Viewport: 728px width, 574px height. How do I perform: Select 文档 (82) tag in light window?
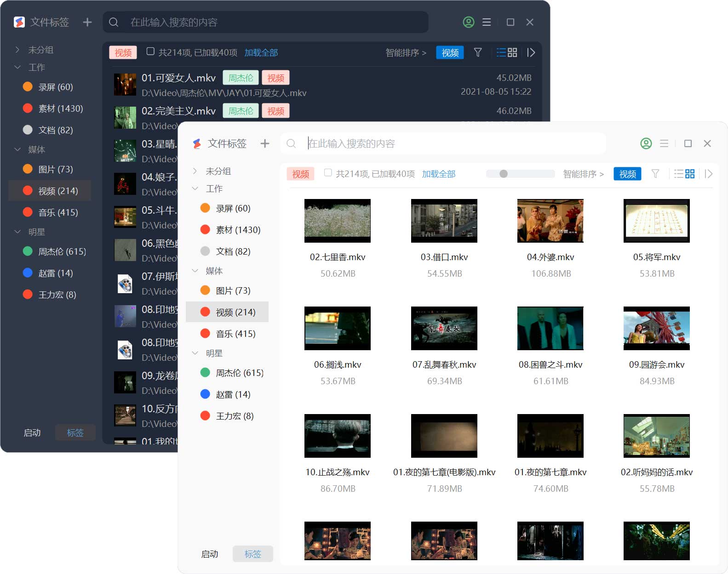click(227, 251)
